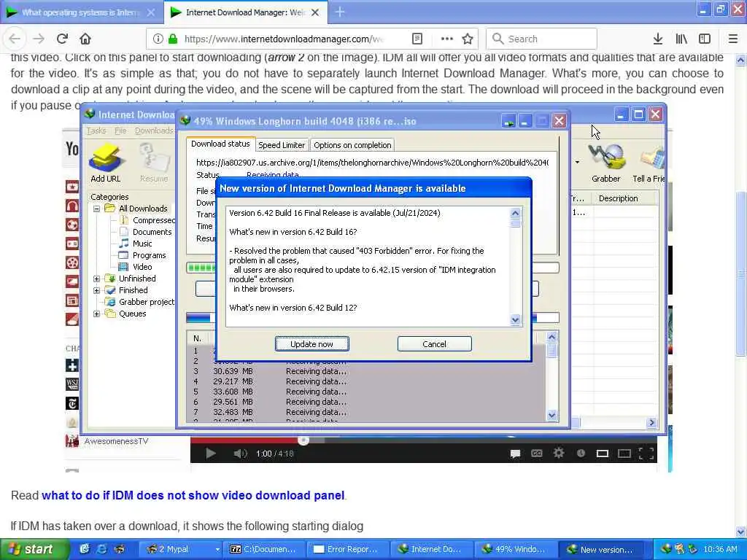
Task: Switch to the Speed Limiter tab
Action: tap(282, 145)
